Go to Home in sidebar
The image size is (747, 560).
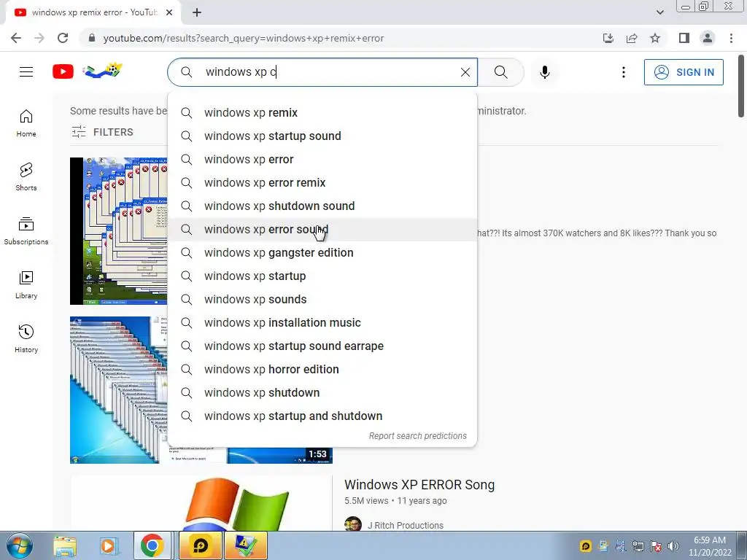click(26, 123)
